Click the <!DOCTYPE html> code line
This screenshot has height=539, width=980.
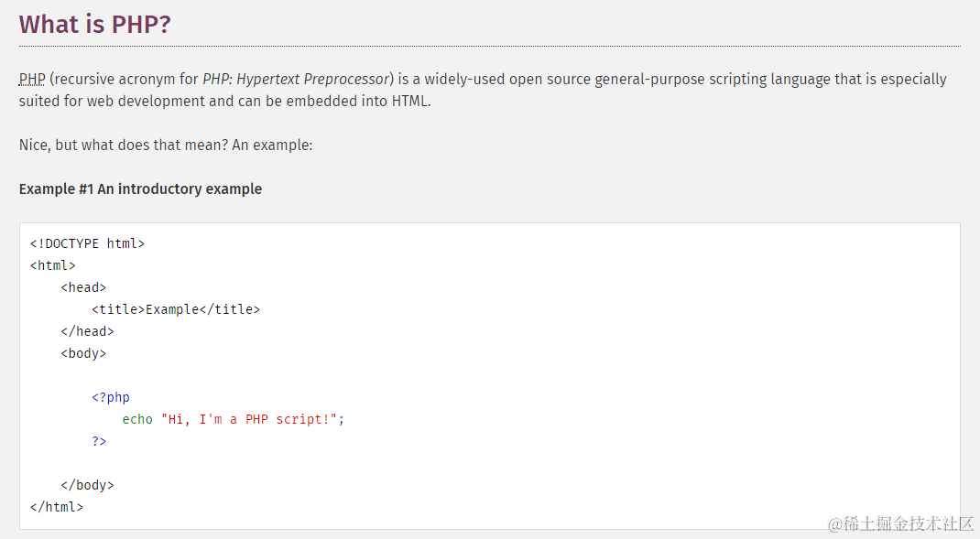click(x=88, y=243)
